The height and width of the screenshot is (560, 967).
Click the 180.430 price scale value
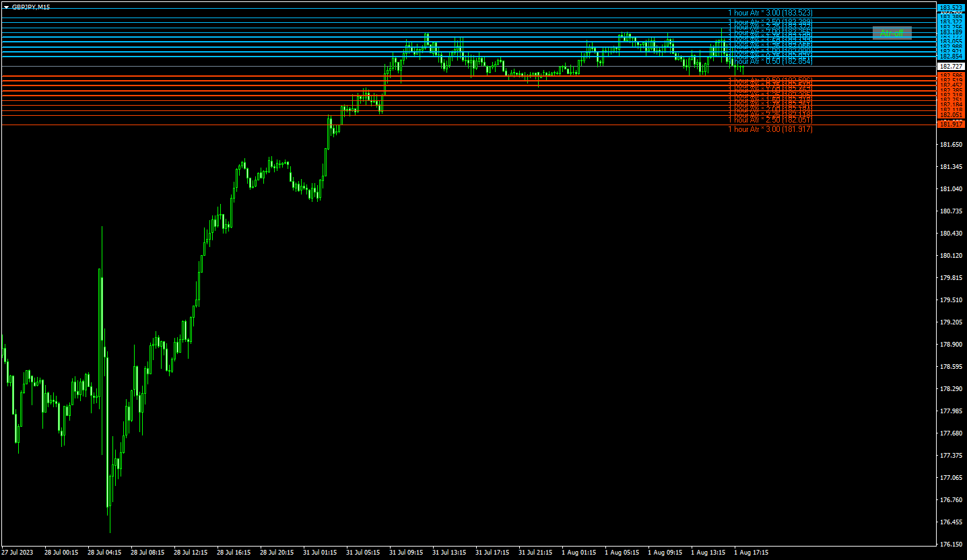coord(950,234)
